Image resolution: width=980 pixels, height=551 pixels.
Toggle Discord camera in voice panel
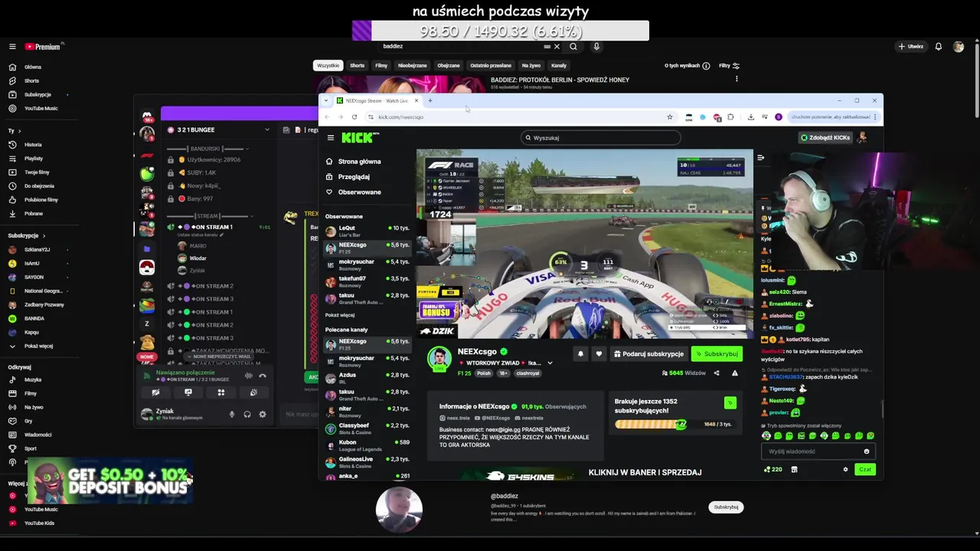155,393
